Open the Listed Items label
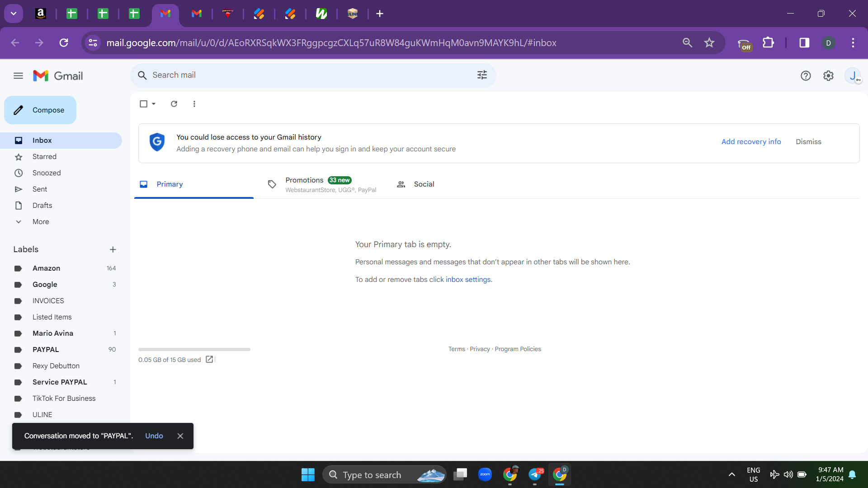Viewport: 868px width, 488px height. tap(52, 317)
